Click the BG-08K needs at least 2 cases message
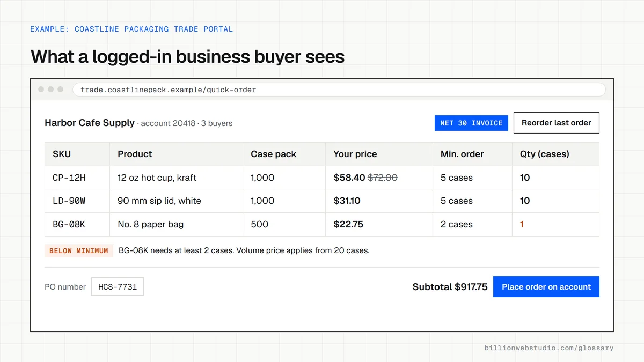 (x=244, y=250)
